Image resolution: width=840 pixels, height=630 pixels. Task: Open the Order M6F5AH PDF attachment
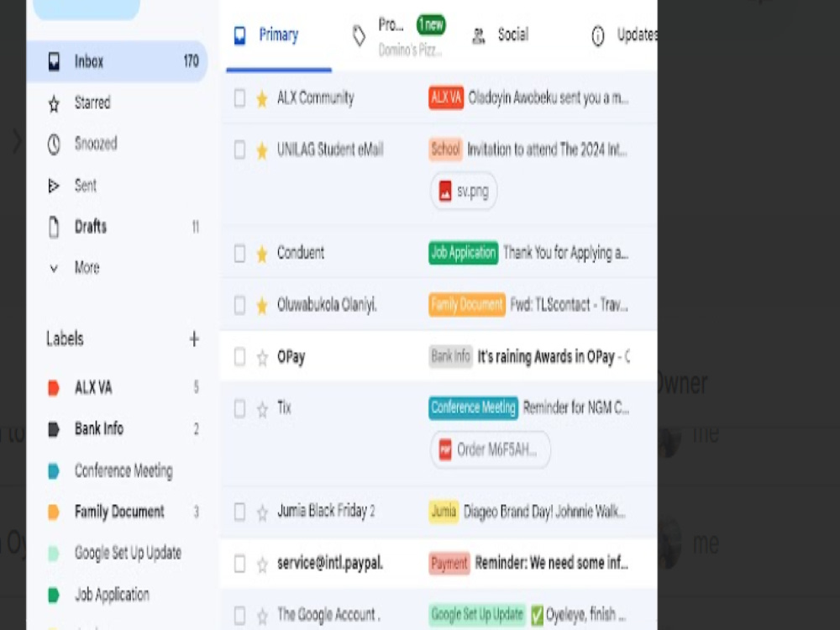tap(491, 449)
